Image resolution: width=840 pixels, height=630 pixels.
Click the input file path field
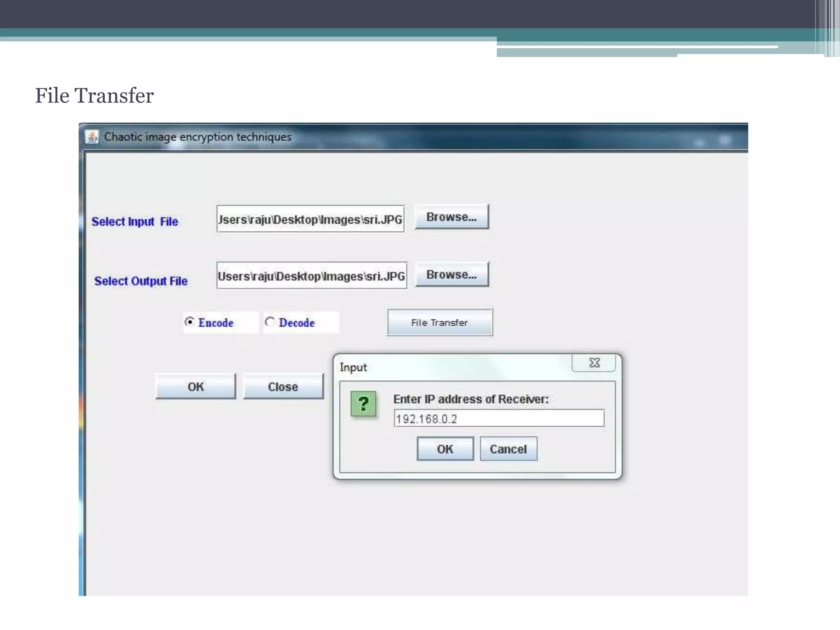[x=310, y=219]
